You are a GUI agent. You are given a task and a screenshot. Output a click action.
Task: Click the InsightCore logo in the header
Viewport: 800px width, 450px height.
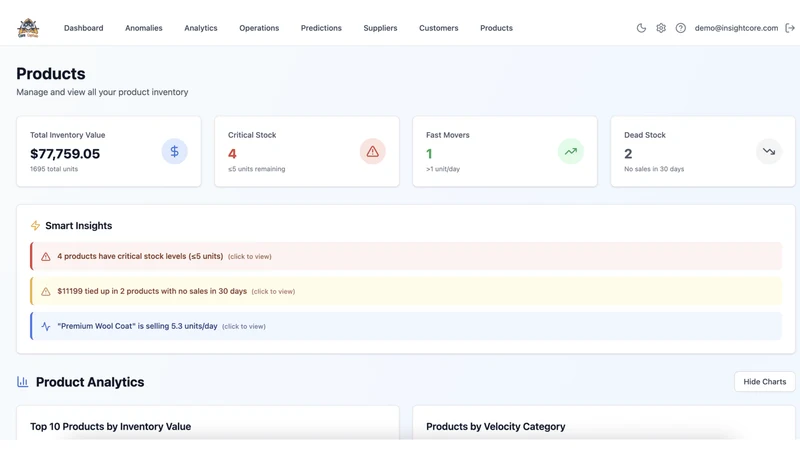tap(28, 28)
